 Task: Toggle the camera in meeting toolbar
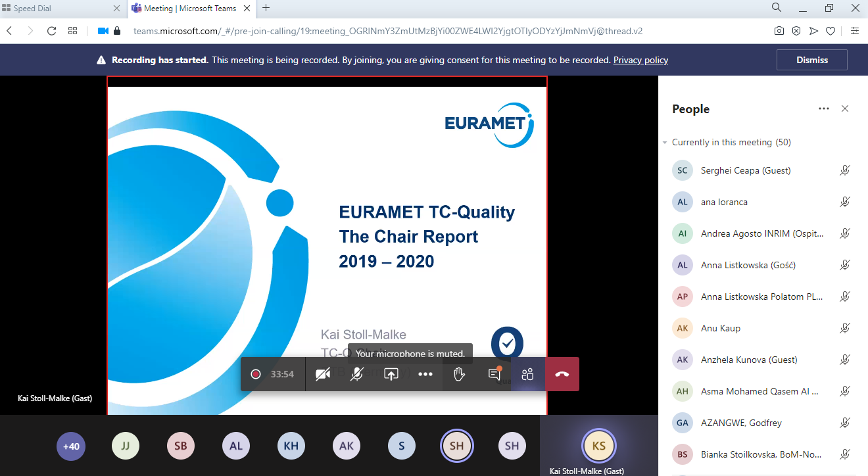click(x=322, y=374)
